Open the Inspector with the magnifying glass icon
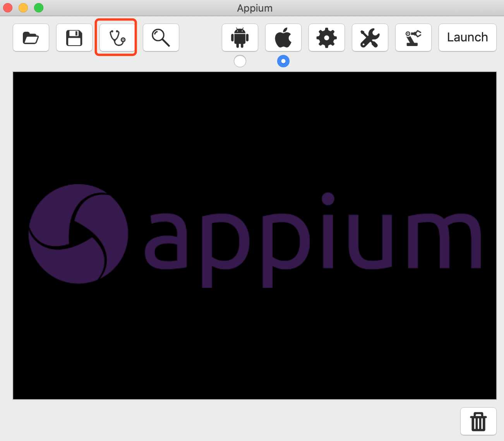The image size is (504, 441). [x=161, y=38]
